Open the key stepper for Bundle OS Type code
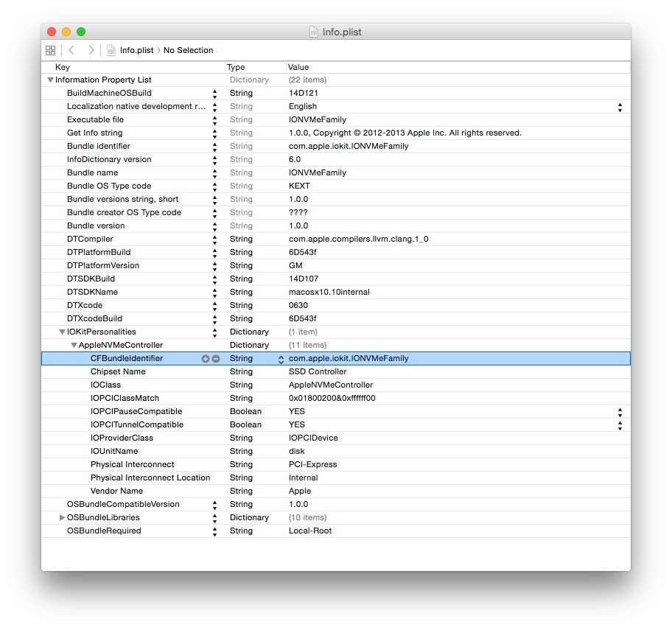Screen dimensions: 672x630 (x=214, y=187)
